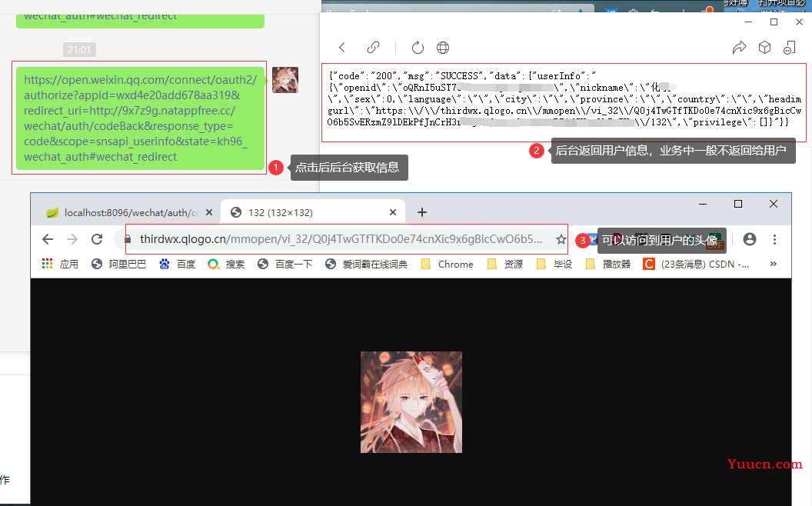Open a new Chrome tab
812x506 pixels.
coord(422,212)
